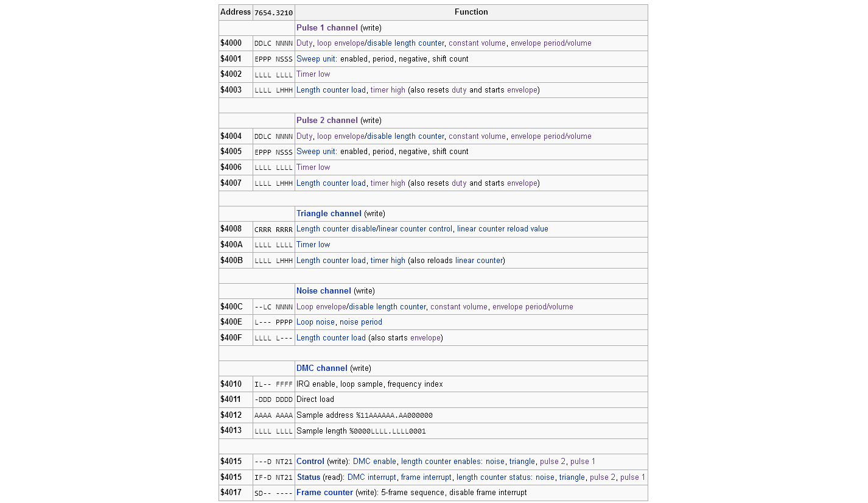The image size is (868, 503).
Task: Open the linear counter control link
Action: 416,229
